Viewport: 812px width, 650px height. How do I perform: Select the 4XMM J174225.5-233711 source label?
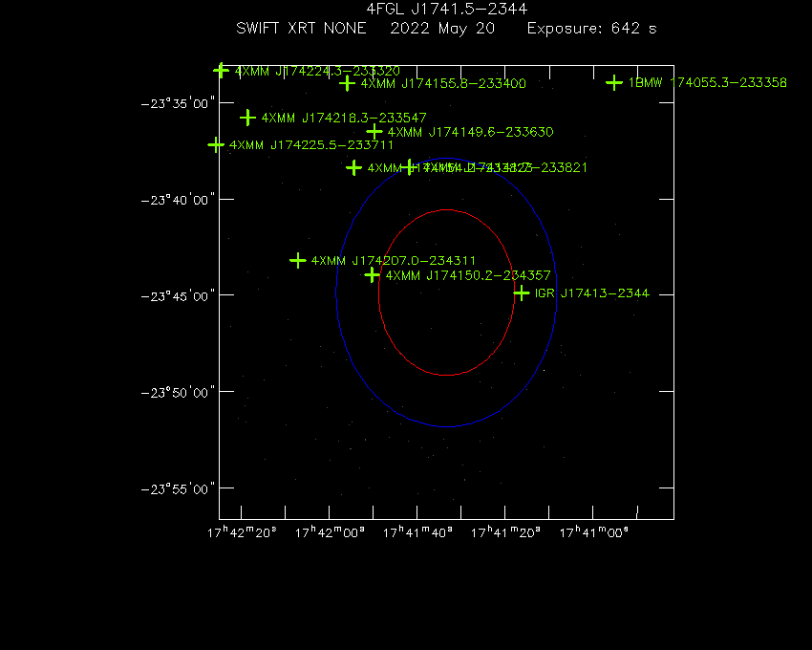(311, 145)
